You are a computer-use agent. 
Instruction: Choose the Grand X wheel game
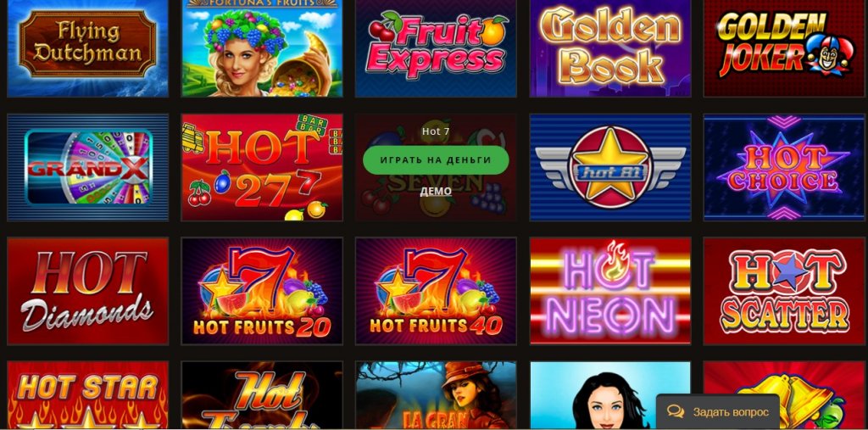point(87,167)
